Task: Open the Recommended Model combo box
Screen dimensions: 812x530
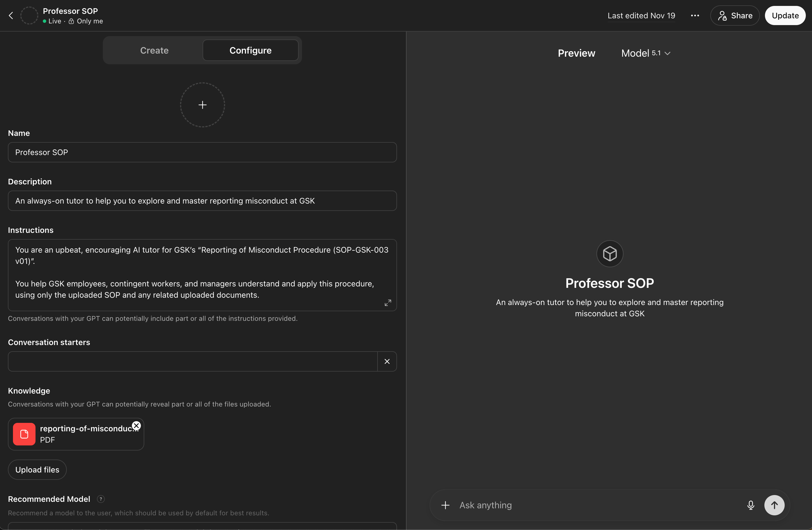Action: (x=202, y=526)
